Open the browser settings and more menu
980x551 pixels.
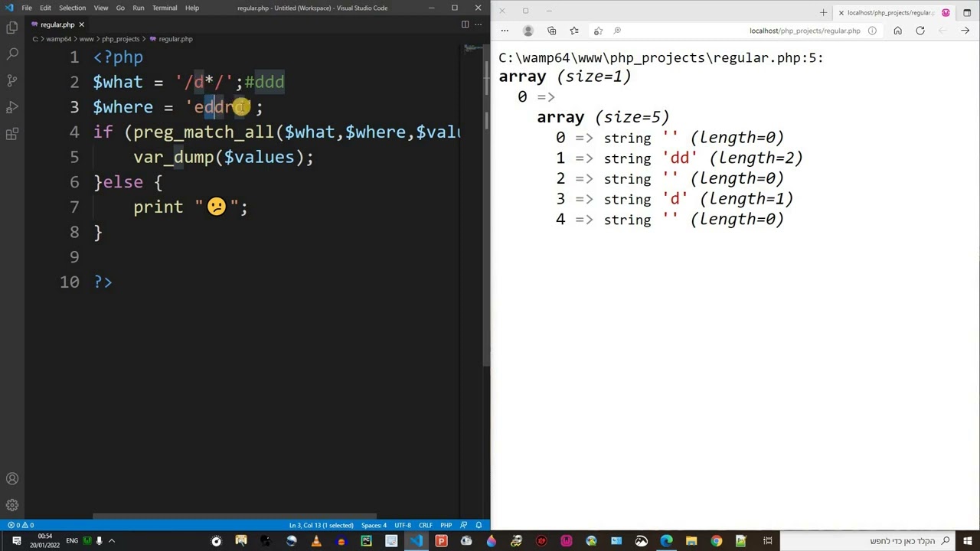pyautogui.click(x=505, y=31)
